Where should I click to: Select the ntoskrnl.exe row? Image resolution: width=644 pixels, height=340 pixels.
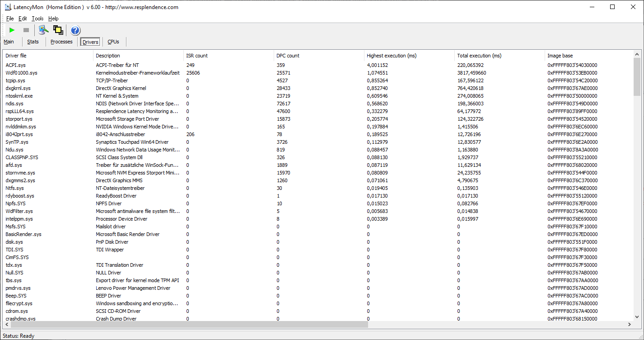coord(318,96)
